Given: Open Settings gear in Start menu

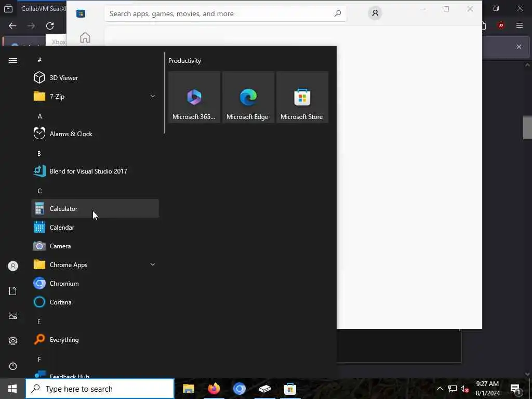Looking at the screenshot, I should click(13, 341).
